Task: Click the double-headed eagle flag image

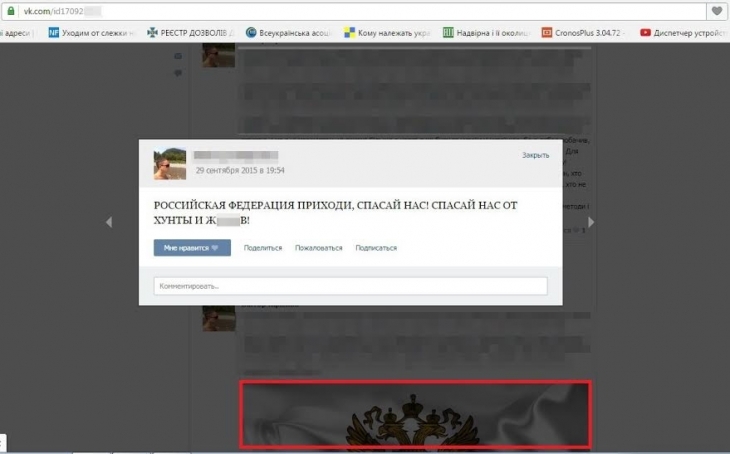Action: [416, 415]
